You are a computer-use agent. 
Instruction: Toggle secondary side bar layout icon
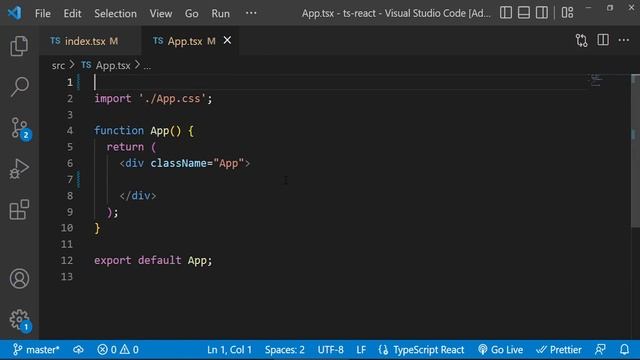pyautogui.click(x=542, y=13)
